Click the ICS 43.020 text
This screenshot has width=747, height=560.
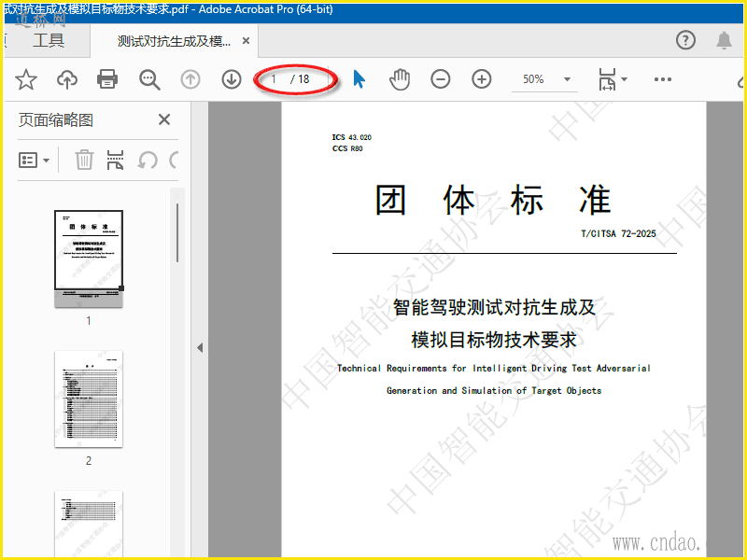(352, 137)
